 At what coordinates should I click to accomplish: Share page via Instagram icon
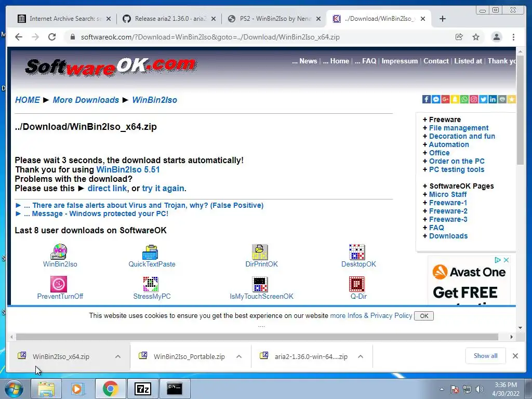click(474, 99)
